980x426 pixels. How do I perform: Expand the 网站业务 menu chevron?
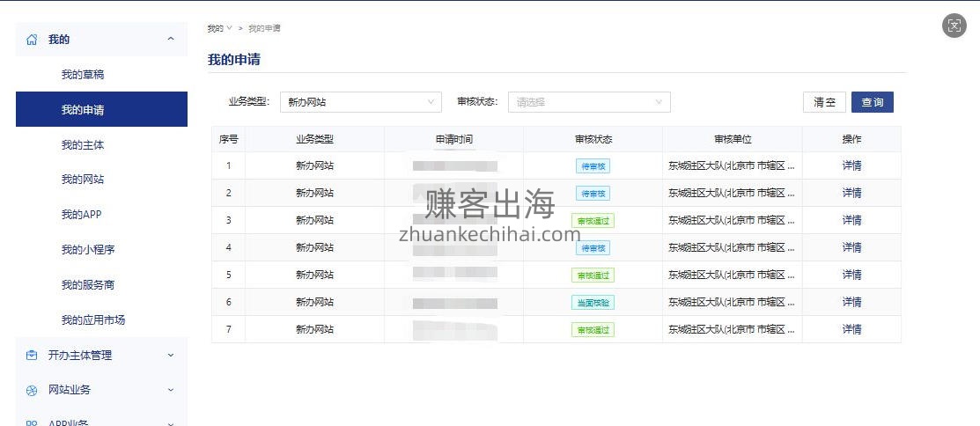coord(171,390)
